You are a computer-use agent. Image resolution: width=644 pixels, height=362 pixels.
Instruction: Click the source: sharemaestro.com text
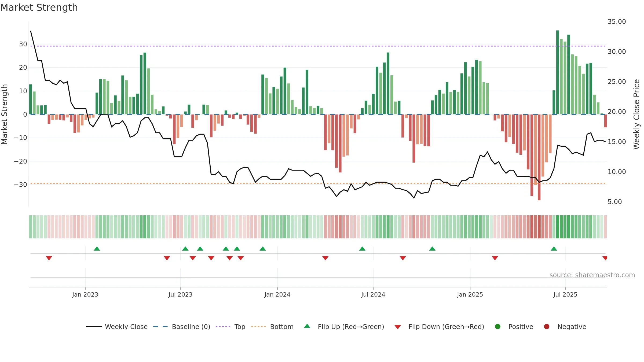pos(592,275)
